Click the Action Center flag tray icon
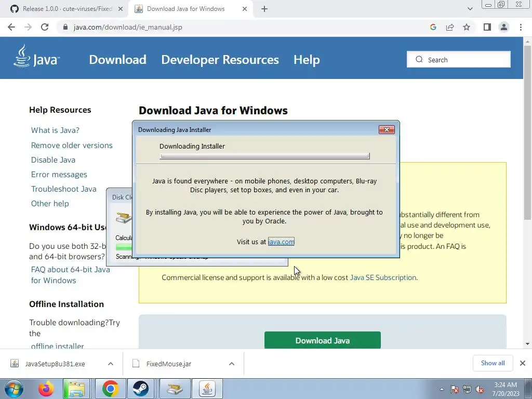This screenshot has width=532, height=399. (455, 389)
